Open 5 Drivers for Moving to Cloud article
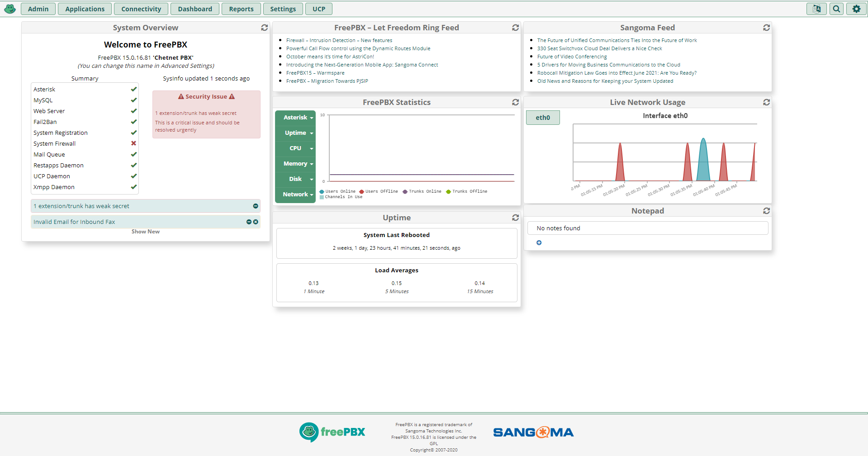Viewport: 868px width, 456px height. click(x=609, y=65)
